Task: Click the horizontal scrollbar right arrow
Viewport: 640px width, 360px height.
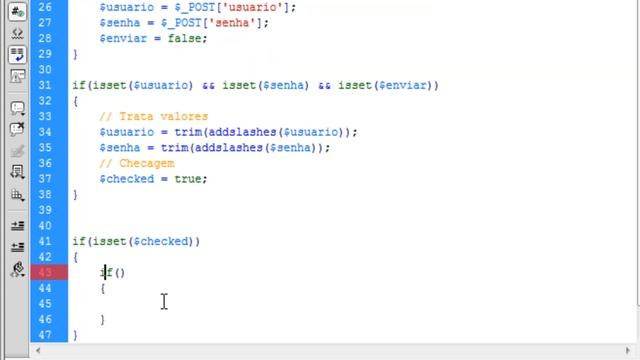Action: click(x=628, y=350)
